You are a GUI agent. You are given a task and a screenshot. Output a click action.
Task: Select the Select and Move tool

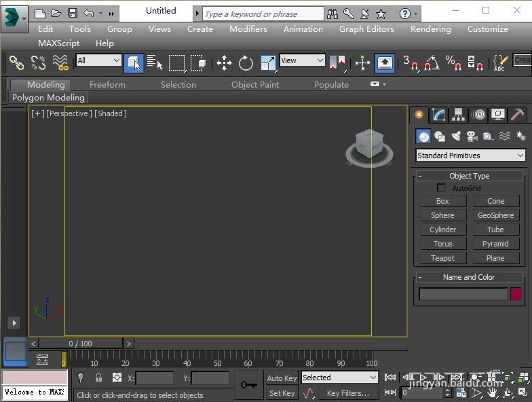point(224,63)
